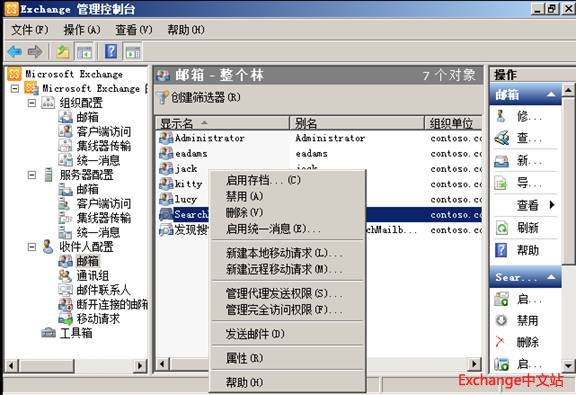Select the jack mailbox row
This screenshot has width=576, height=395.
click(x=319, y=169)
